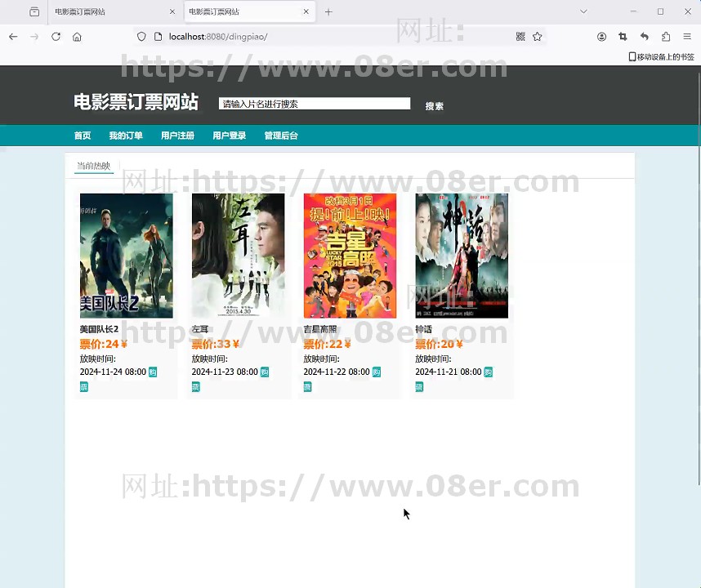This screenshot has height=588, width=701.
Task: Click the undo arrow toolbar icon
Action: [x=645, y=37]
